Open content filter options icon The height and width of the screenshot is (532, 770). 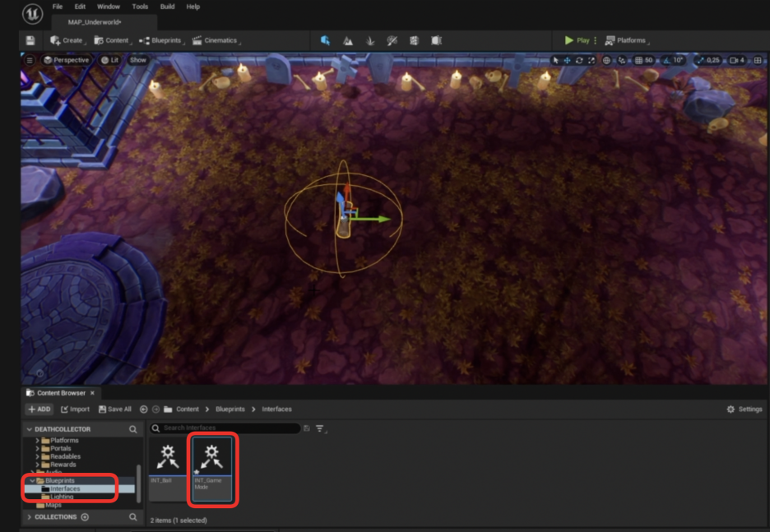[321, 428]
